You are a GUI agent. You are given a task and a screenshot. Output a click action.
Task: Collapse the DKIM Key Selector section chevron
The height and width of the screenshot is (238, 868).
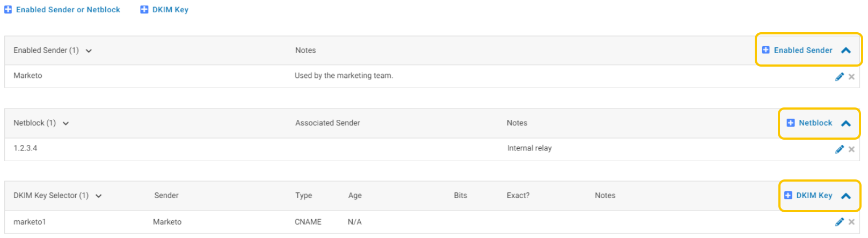(x=846, y=196)
